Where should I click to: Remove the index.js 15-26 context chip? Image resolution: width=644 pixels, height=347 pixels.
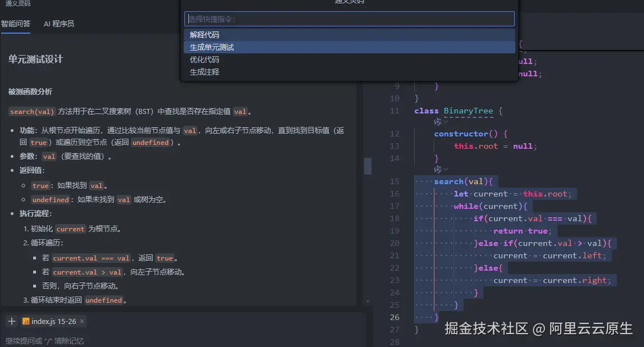tap(82, 321)
